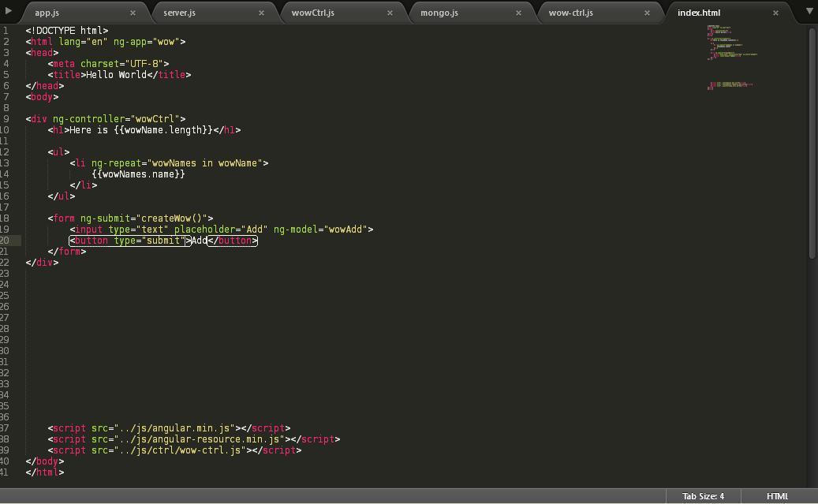Screen dimensions: 818x504
Task: Click line number 18 in the gutter
Action: click(x=6, y=218)
